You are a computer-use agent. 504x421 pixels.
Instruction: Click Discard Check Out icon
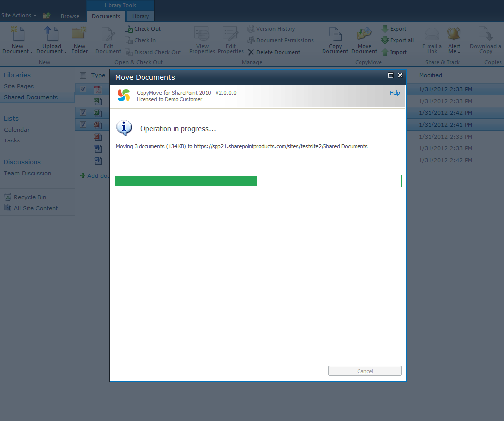129,52
